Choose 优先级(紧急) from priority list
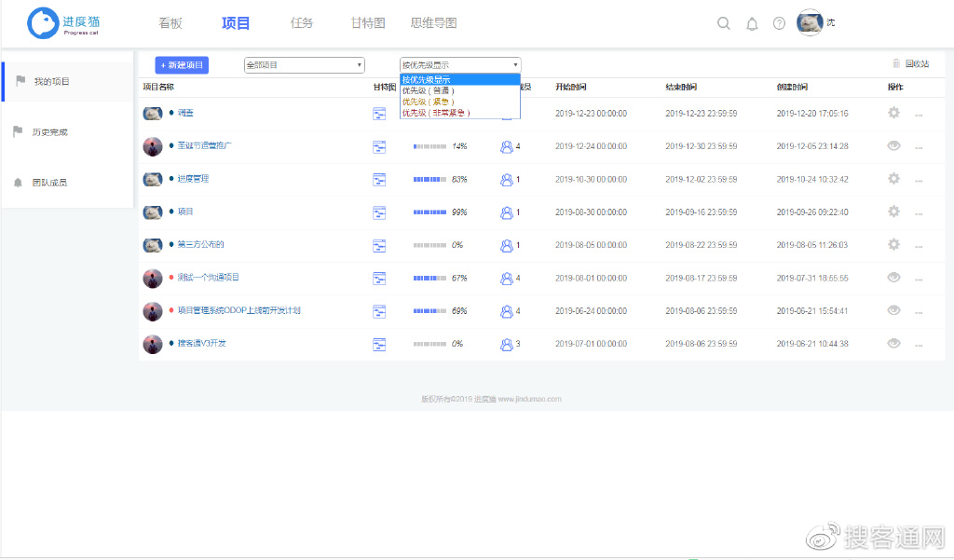This screenshot has height=560, width=954. point(460,102)
